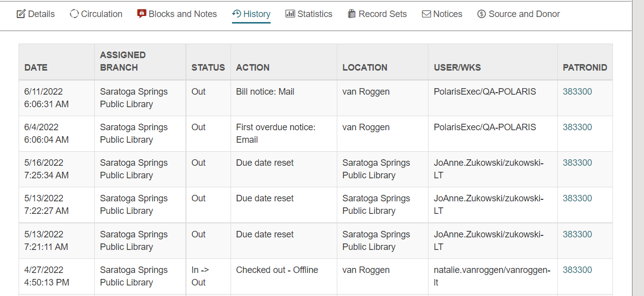Click the Details edit icon
644x296 pixels.
[x=21, y=14]
